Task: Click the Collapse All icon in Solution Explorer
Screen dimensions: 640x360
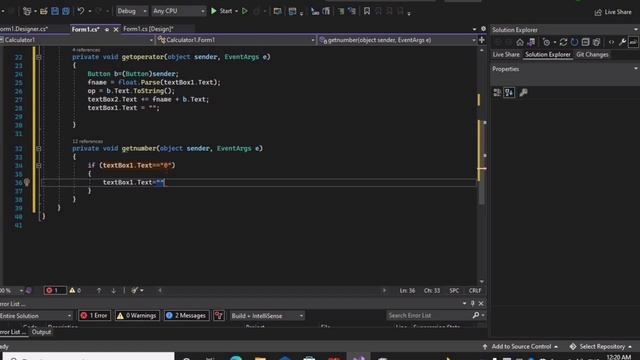Action: [585, 42]
